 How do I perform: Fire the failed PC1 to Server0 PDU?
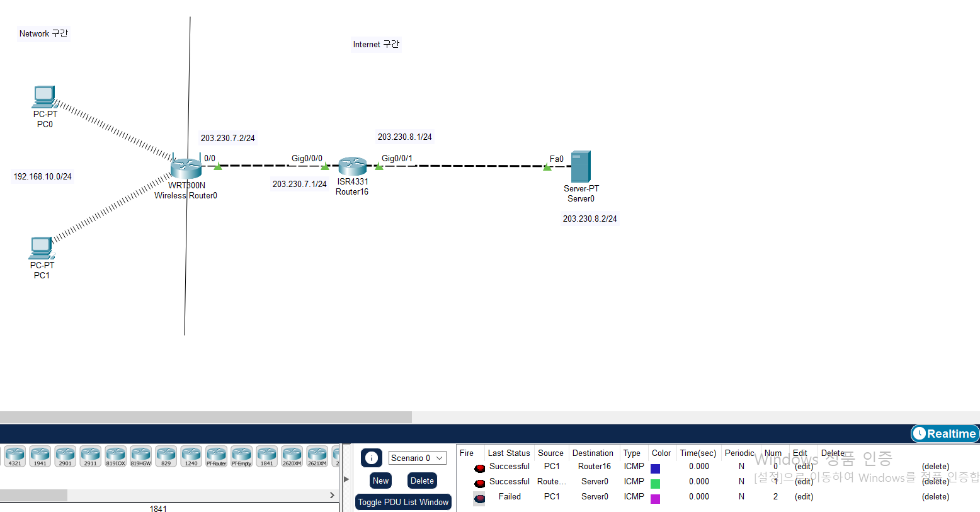[479, 498]
